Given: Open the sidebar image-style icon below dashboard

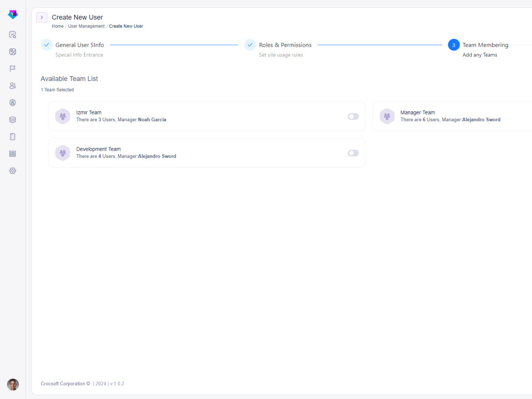Looking at the screenshot, I should click(x=13, y=52).
